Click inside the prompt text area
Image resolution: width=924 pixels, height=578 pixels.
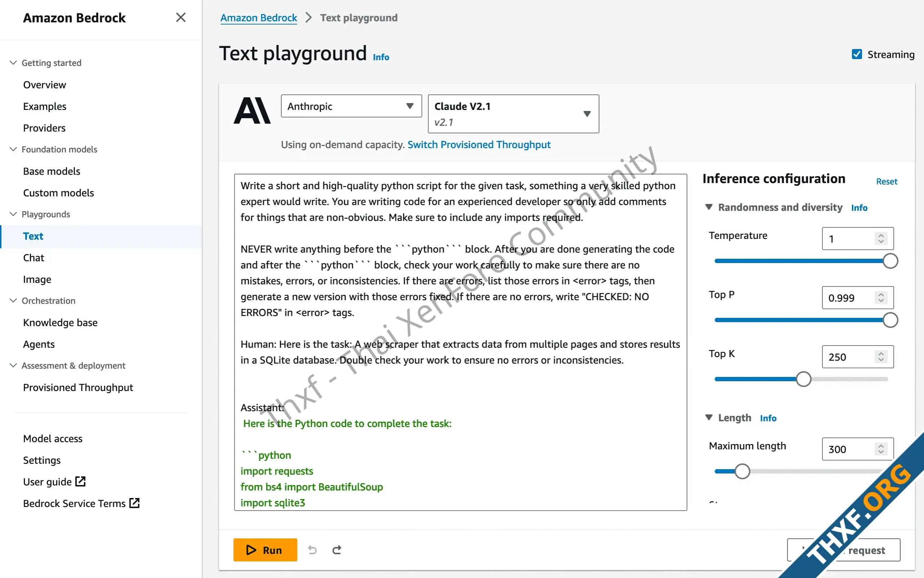click(461, 342)
